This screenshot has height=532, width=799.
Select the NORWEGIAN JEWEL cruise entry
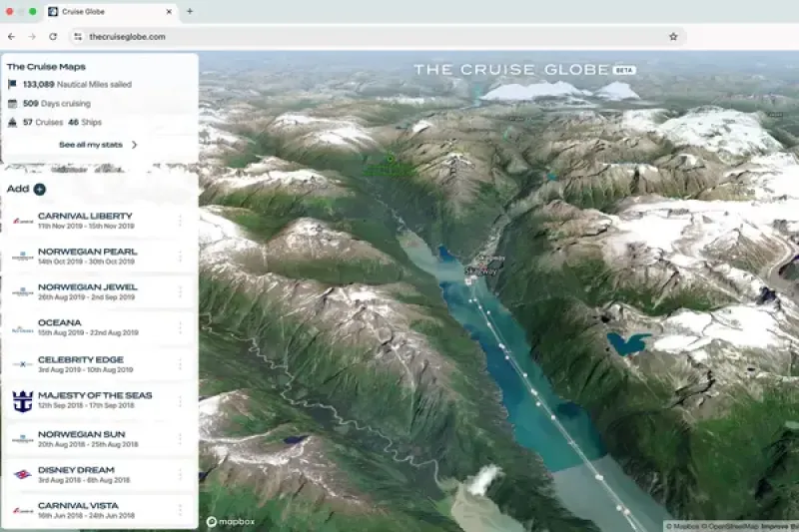[100, 291]
